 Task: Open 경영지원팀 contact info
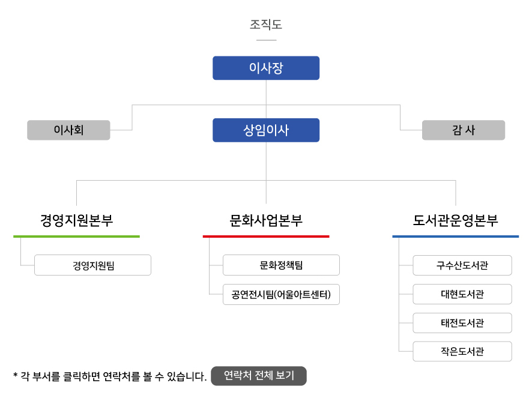click(92, 265)
